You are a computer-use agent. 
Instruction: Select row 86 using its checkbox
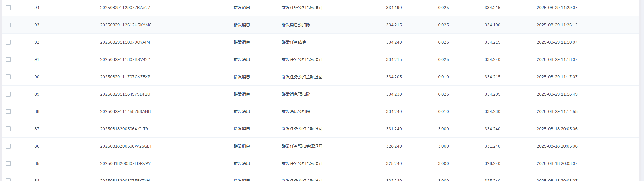point(8,146)
